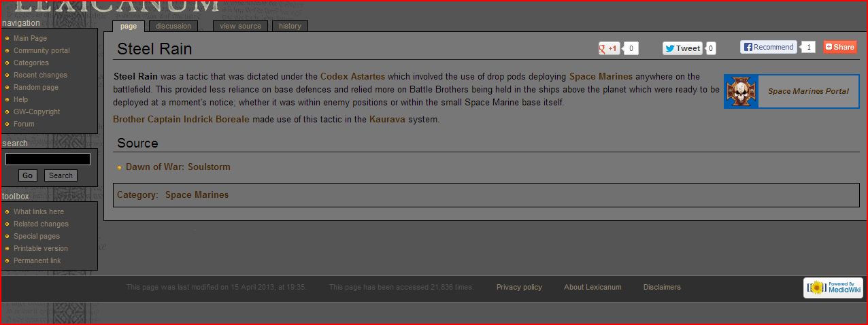Click the Lexicanum site logo

click(x=116, y=7)
